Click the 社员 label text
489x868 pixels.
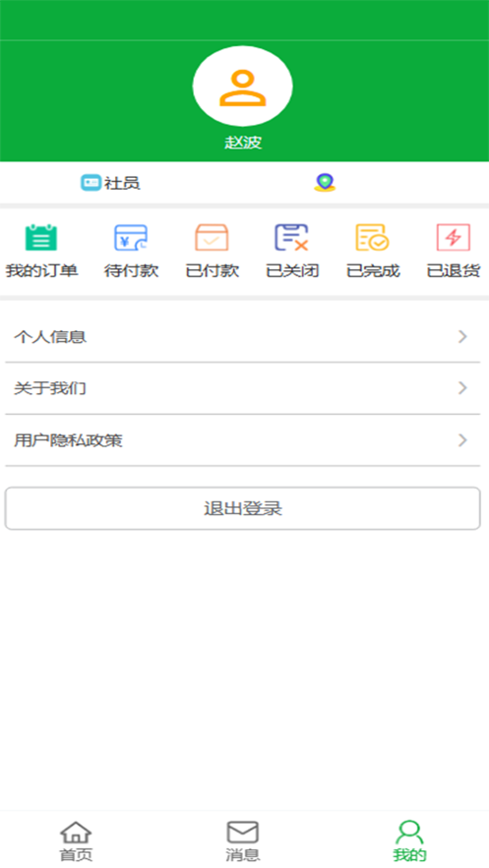coord(122,183)
